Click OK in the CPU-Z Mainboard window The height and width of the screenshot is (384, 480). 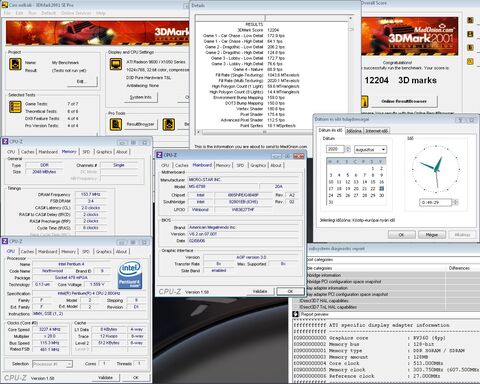pyautogui.click(x=290, y=291)
